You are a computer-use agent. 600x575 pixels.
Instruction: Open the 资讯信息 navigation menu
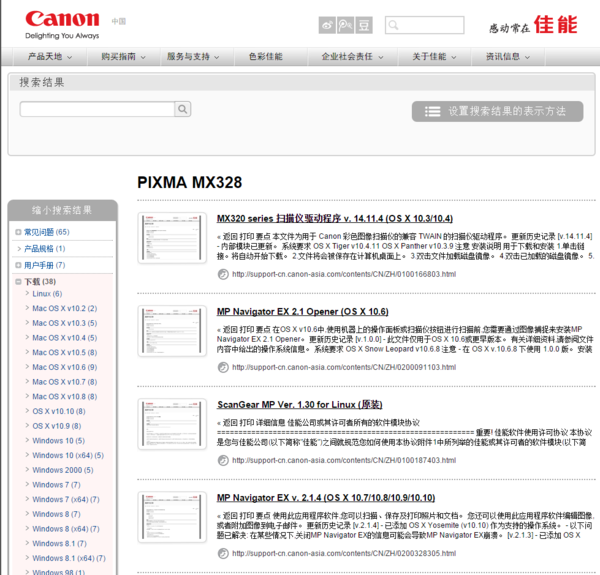click(x=508, y=57)
